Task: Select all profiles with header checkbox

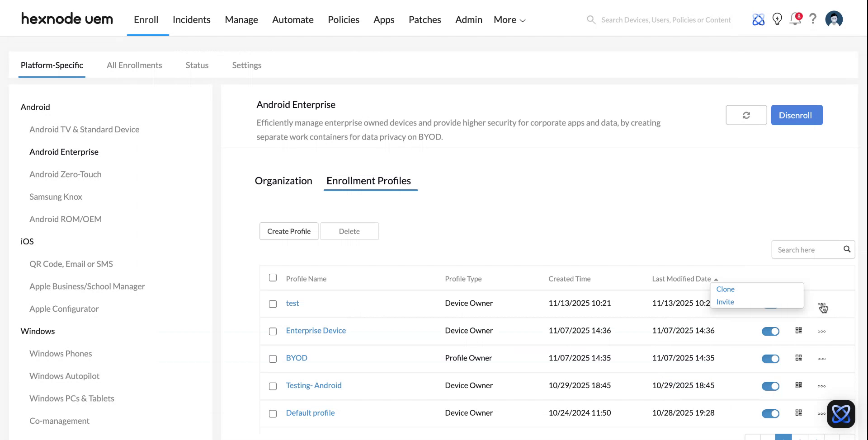Action: coord(273,278)
